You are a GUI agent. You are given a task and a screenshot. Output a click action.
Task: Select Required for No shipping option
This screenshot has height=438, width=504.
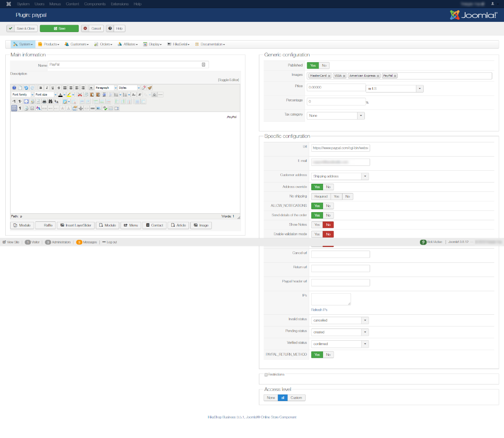tap(321, 196)
